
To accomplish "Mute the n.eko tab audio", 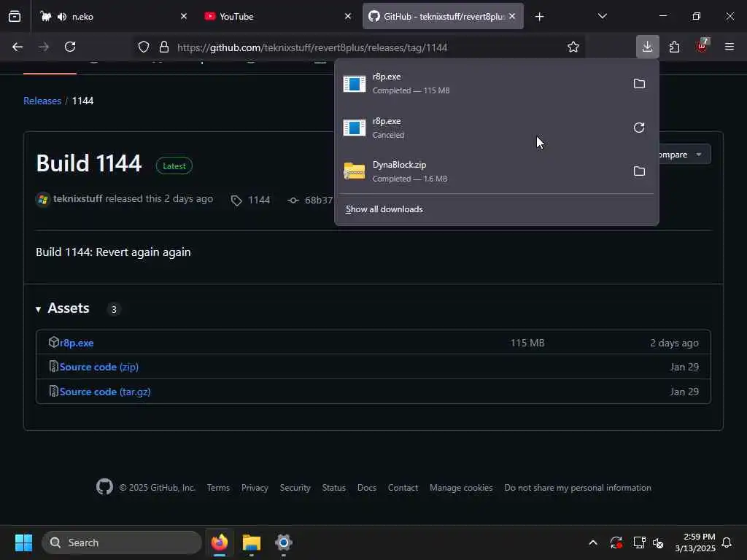I will pos(62,17).
